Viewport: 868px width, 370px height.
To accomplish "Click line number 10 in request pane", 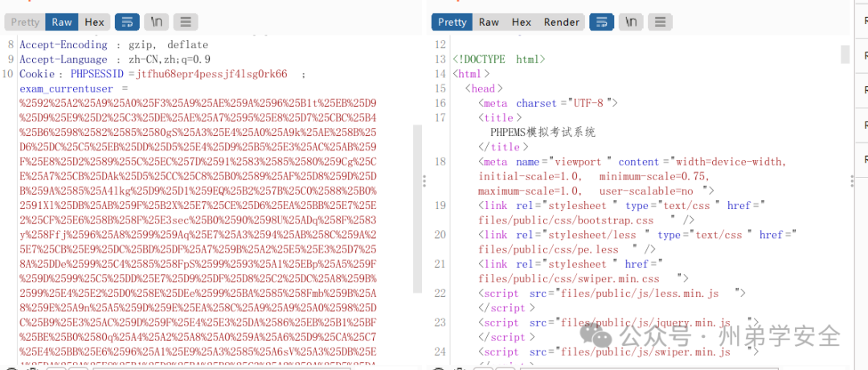I will (8, 74).
